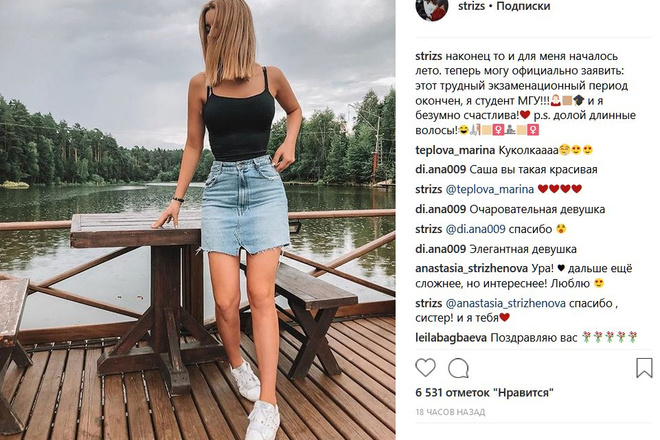
Task: Select the photo of the girl on the pier
Action: 197,220
